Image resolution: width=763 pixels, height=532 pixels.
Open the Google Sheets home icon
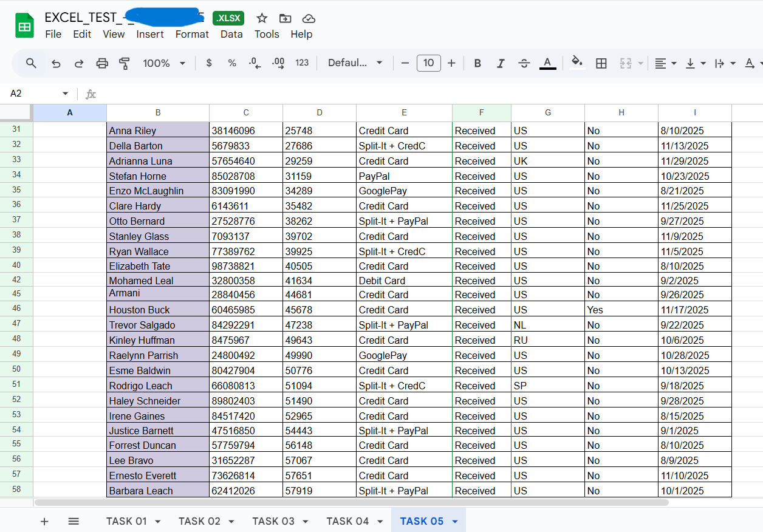point(24,26)
